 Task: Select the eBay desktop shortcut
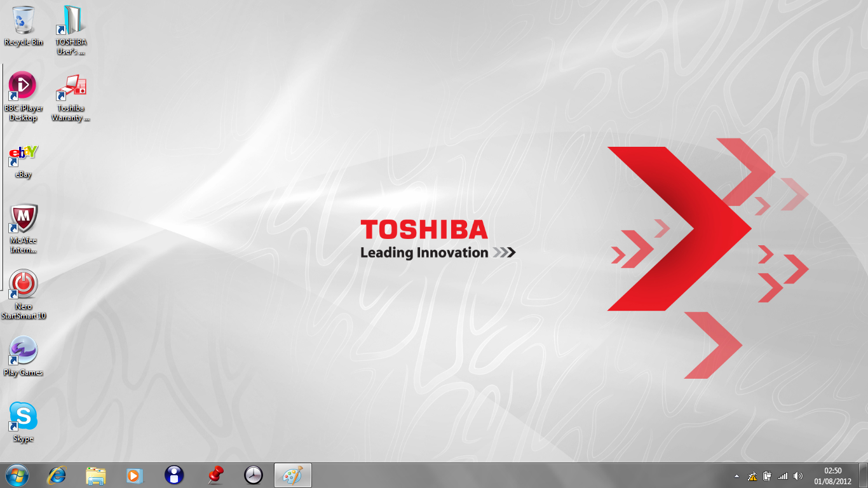click(x=24, y=161)
